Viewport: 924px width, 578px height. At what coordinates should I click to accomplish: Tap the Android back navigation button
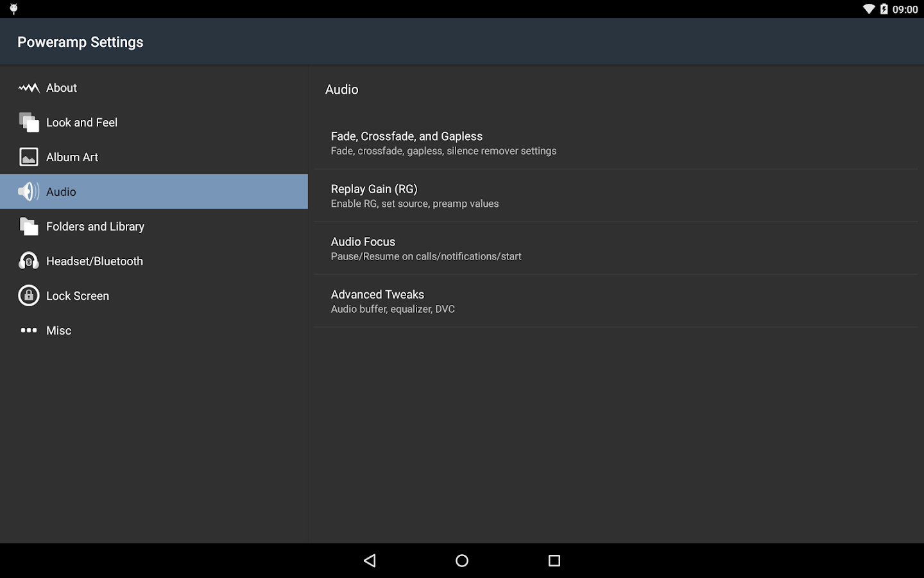click(x=370, y=561)
